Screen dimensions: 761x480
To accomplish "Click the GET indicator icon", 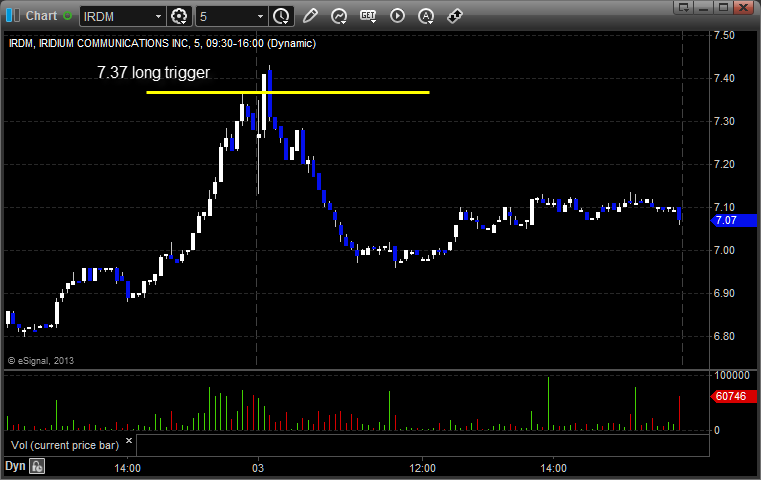I will point(368,16).
